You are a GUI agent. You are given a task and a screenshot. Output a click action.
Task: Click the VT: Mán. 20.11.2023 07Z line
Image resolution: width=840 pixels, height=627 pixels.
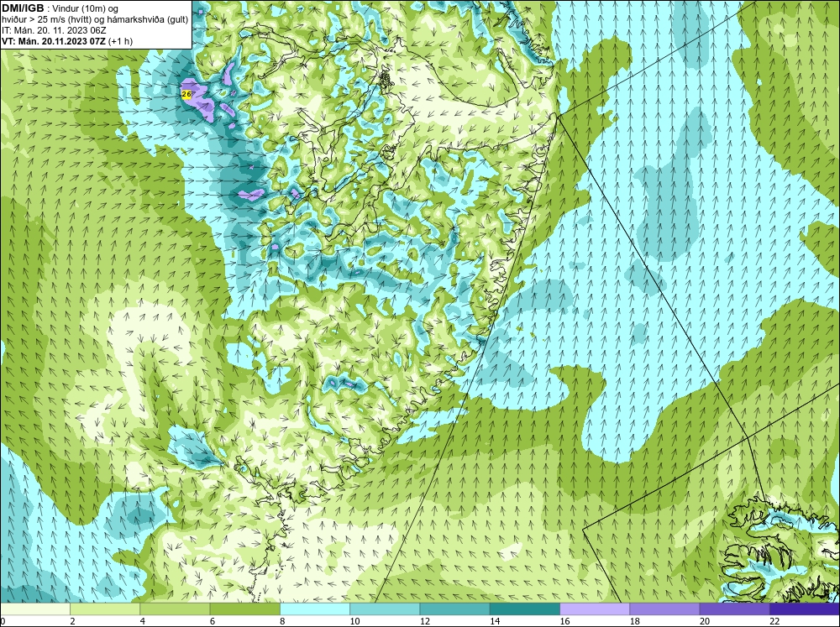67,41
